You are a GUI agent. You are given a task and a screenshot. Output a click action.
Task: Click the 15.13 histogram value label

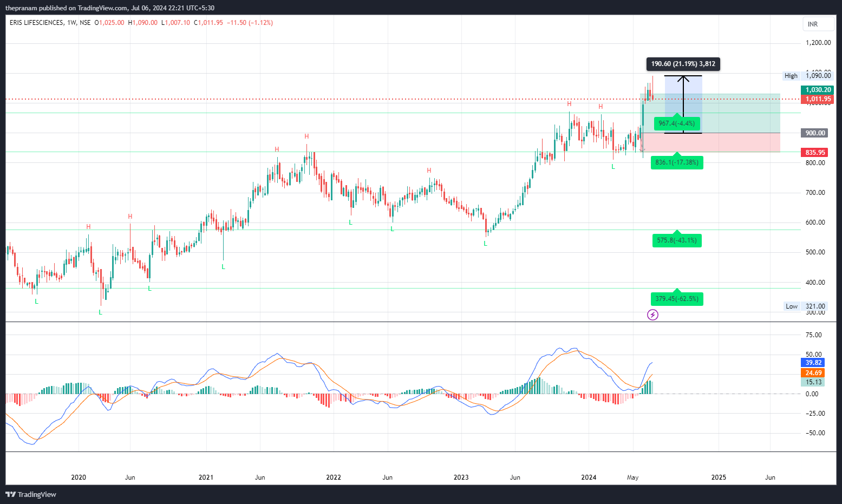[x=813, y=382]
